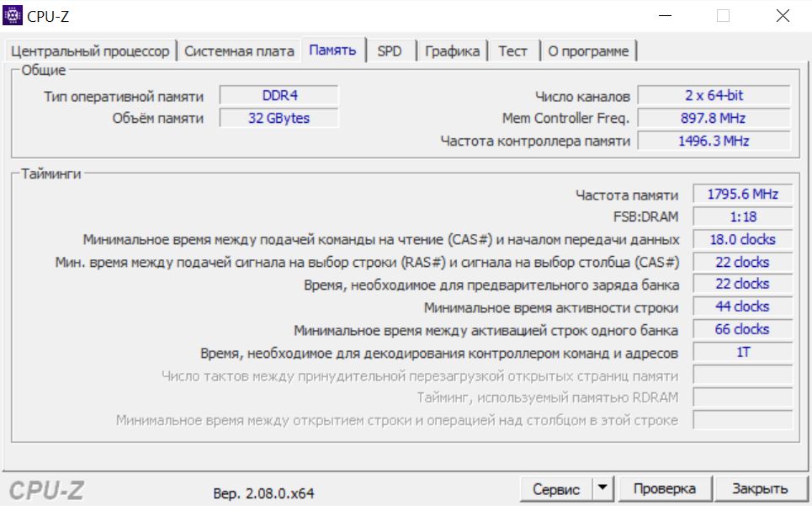
Task: Click the CPU-Z app icon in title bar
Action: pos(13,15)
